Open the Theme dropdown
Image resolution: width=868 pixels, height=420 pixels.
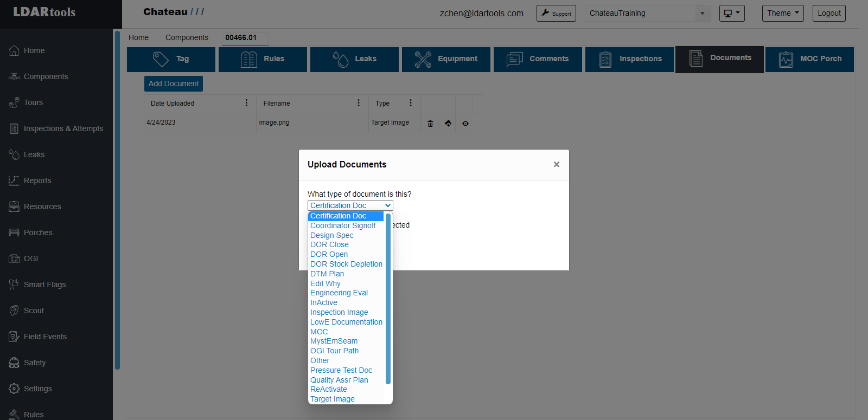pos(783,14)
